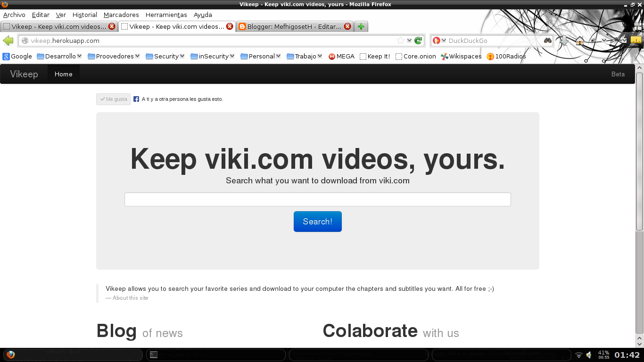The image size is (644, 362).
Task: Open the Google bookmark
Action: pyautogui.click(x=17, y=56)
